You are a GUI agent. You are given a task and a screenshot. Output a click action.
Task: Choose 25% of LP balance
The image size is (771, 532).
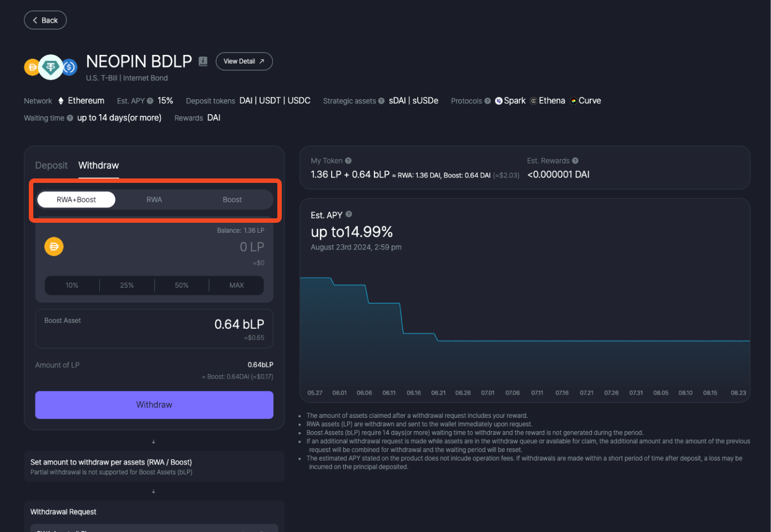tap(127, 285)
